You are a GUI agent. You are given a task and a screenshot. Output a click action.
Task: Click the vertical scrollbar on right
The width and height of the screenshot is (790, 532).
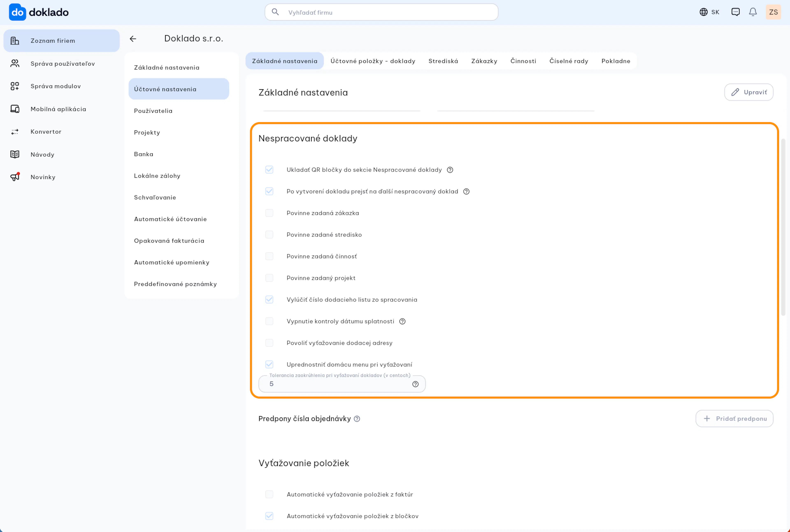click(x=783, y=227)
